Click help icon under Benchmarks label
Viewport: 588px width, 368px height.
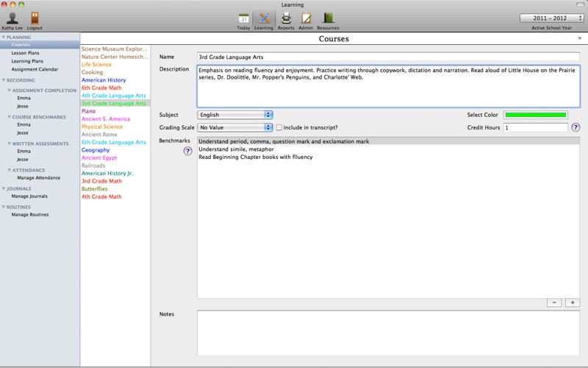coord(187,151)
